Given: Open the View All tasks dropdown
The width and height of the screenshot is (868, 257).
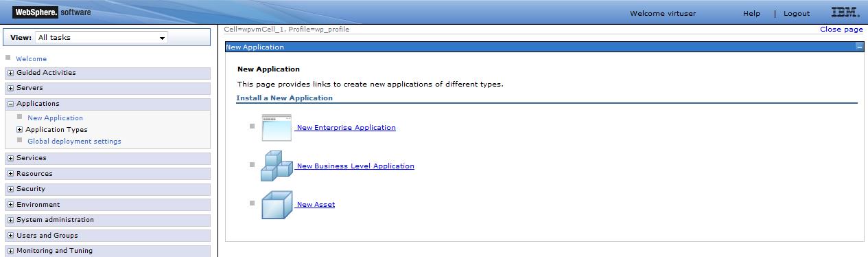Looking at the screenshot, I should [x=101, y=38].
